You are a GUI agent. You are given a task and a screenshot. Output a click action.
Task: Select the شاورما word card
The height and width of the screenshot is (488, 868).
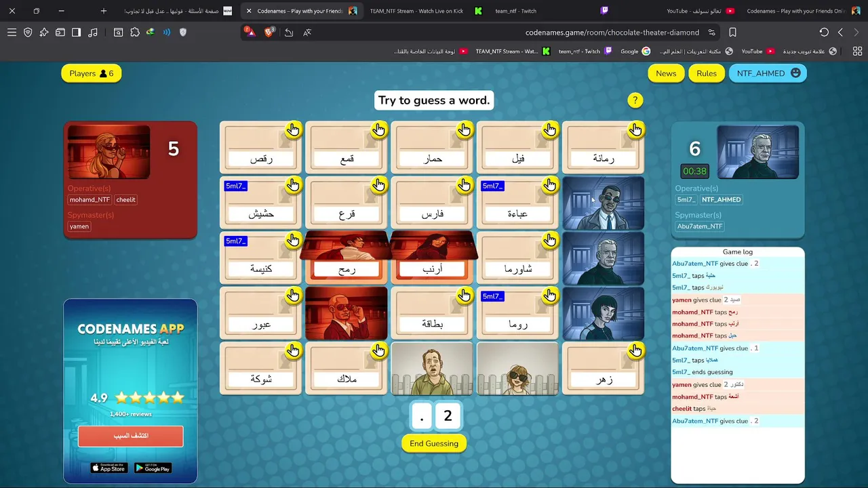point(517,258)
